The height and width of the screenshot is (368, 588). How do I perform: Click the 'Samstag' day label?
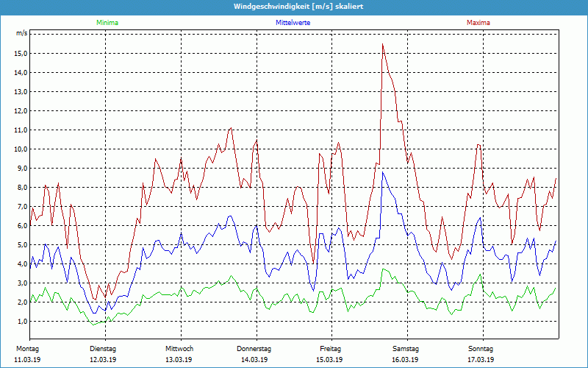pyautogui.click(x=406, y=349)
